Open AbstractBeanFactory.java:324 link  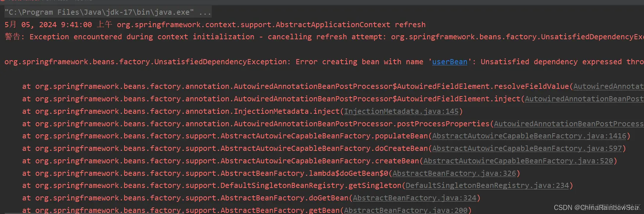[414, 198]
